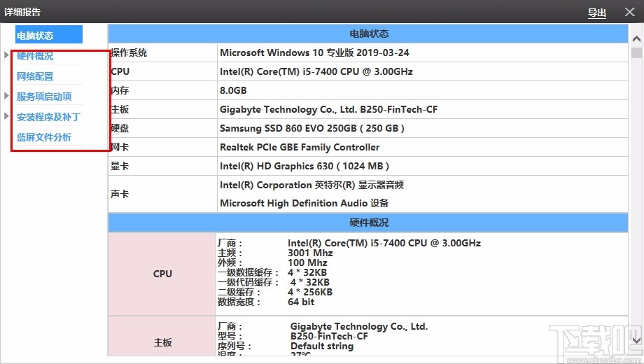This screenshot has width=644, height=364.
Task: Click the pink 主板 cell in 硬件概况
Action: 162,337
